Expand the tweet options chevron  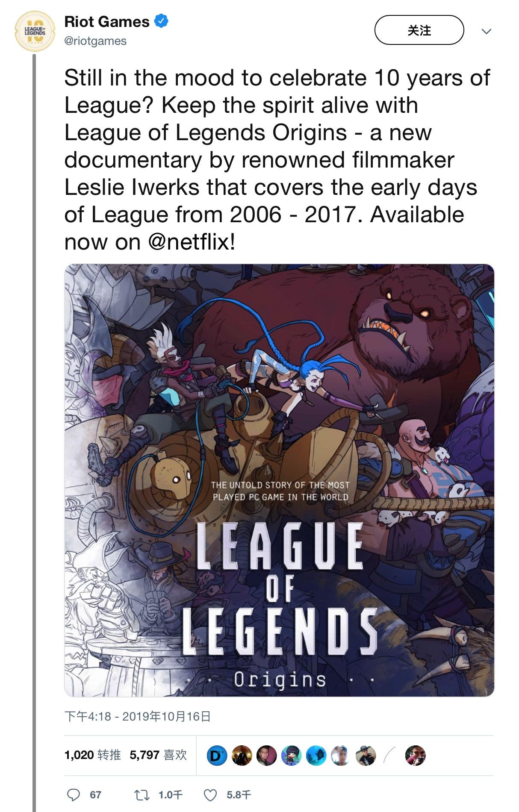point(486,31)
